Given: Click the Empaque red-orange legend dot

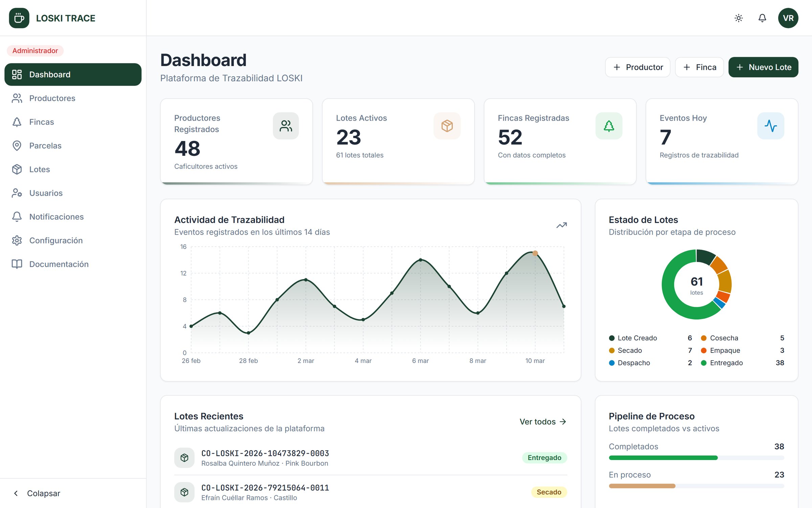Looking at the screenshot, I should [x=704, y=351].
